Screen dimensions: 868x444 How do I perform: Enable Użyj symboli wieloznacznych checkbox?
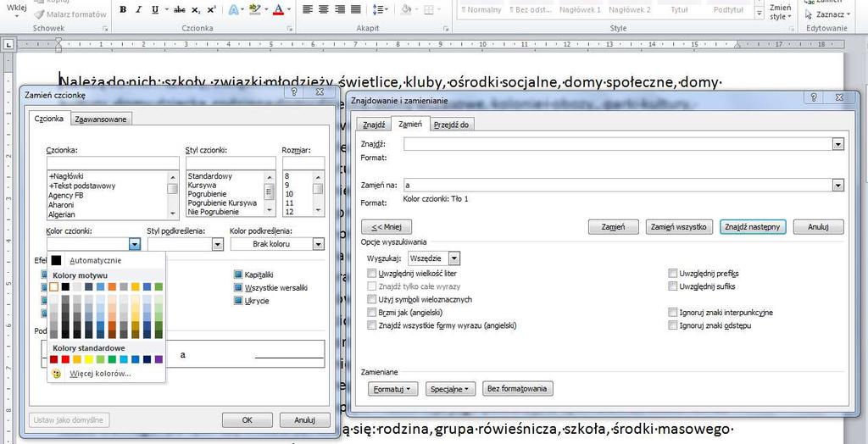point(371,299)
